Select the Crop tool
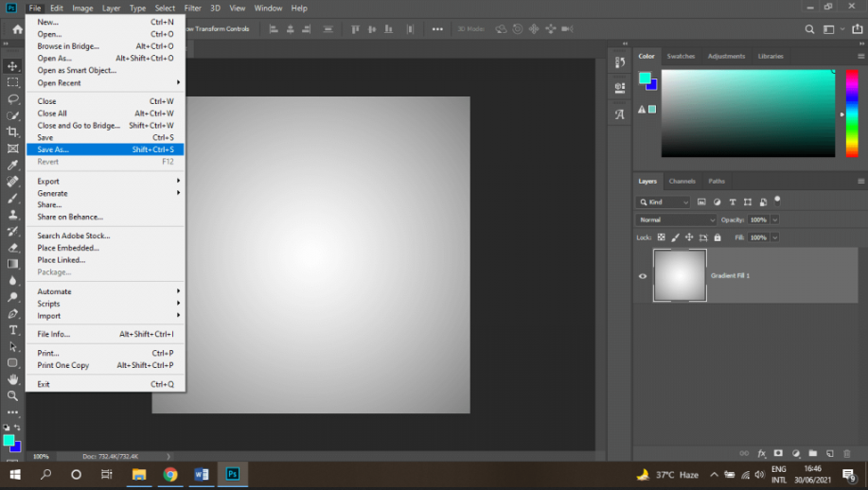The height and width of the screenshot is (490, 868). click(12, 131)
